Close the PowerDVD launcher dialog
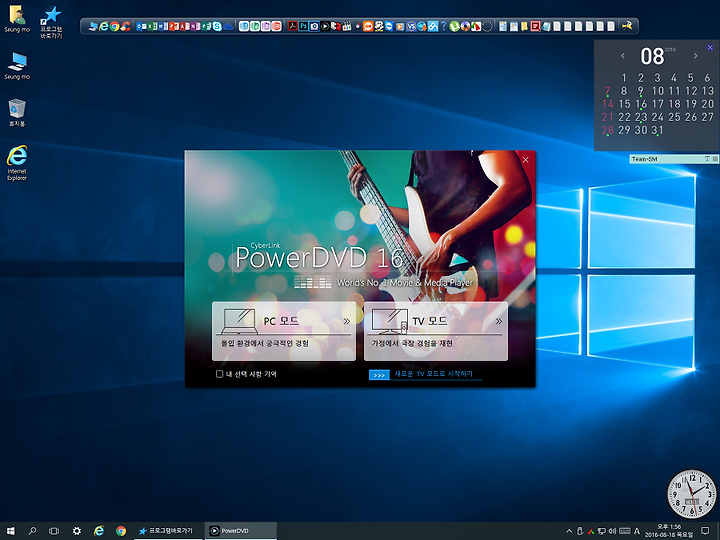Viewport: 720px width, 540px height. point(526,160)
